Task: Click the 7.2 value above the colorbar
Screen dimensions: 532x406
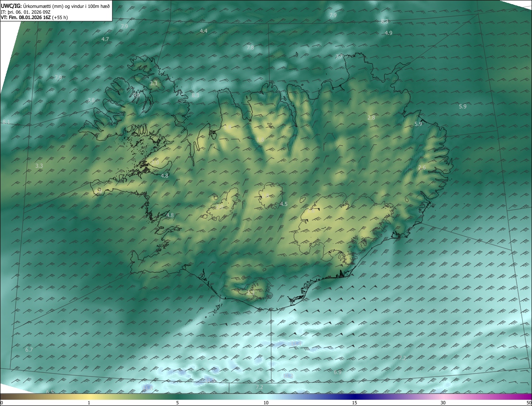Action: coord(259,387)
